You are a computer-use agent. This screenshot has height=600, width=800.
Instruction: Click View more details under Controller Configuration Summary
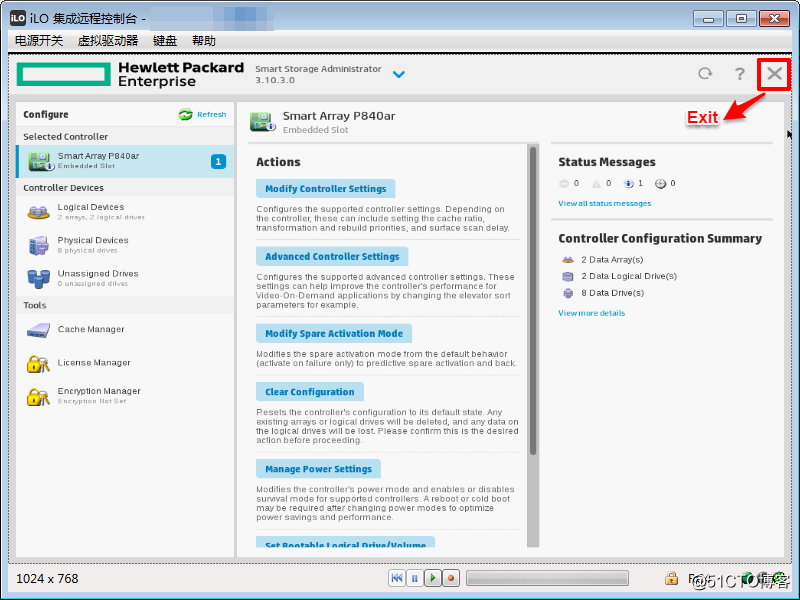(589, 312)
